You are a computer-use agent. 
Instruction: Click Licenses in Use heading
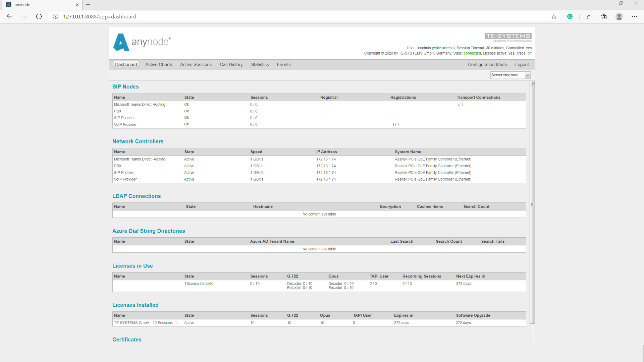[132, 266]
